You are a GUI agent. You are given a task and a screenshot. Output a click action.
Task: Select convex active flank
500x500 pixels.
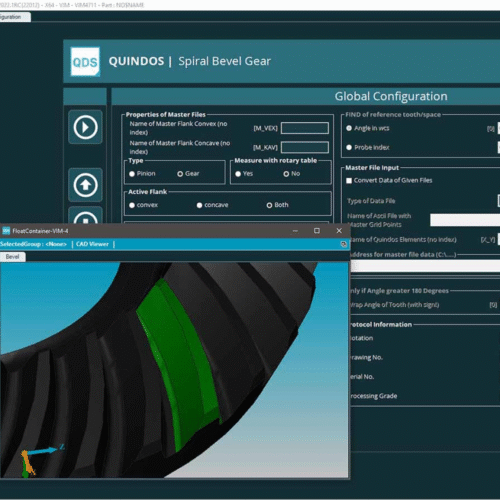pos(132,205)
